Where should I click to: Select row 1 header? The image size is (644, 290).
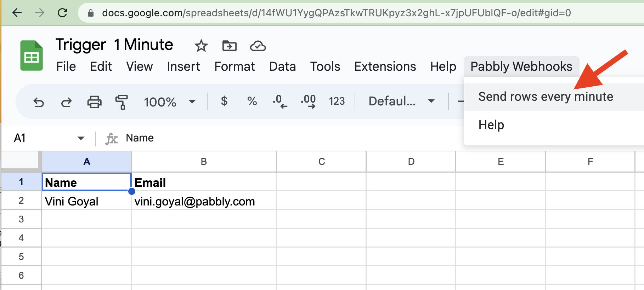[21, 182]
